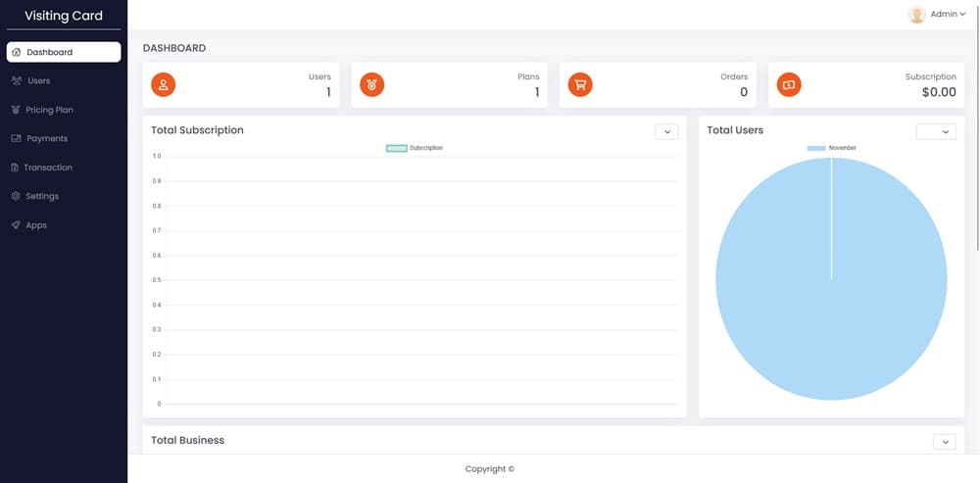Select the Users sidebar link
The width and height of the screenshot is (980, 483).
[39, 80]
